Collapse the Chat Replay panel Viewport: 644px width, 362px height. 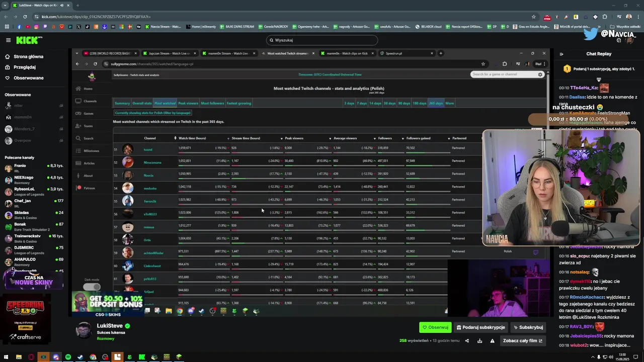click(x=561, y=54)
